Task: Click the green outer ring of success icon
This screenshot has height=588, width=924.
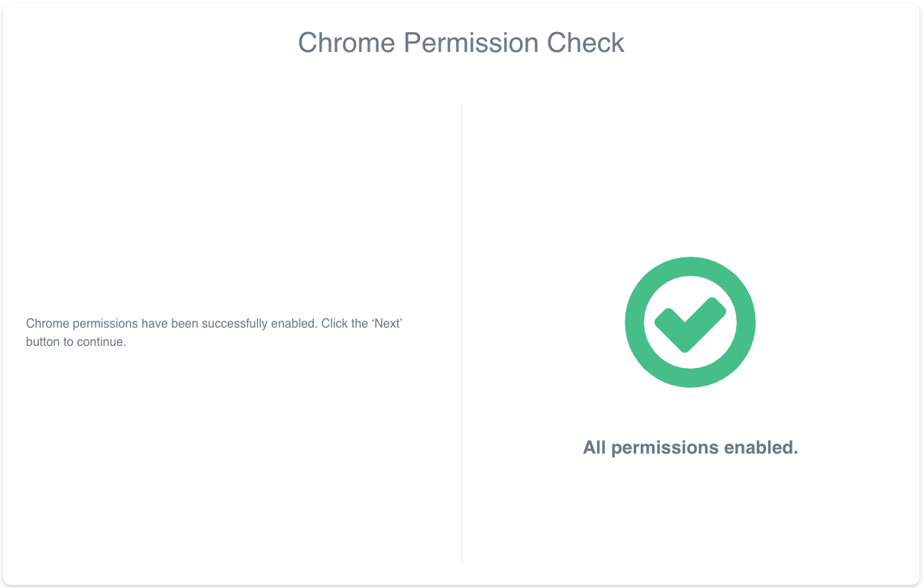Action: coord(690,266)
